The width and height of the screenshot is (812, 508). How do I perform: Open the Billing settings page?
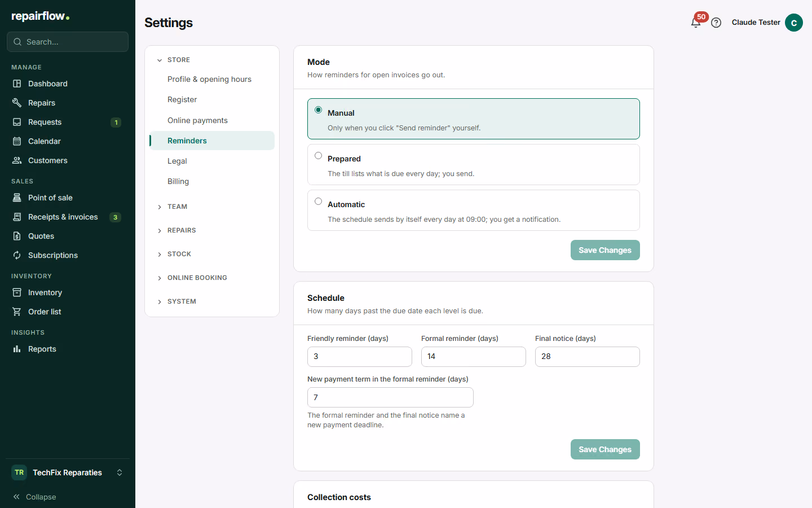click(x=212, y=181)
